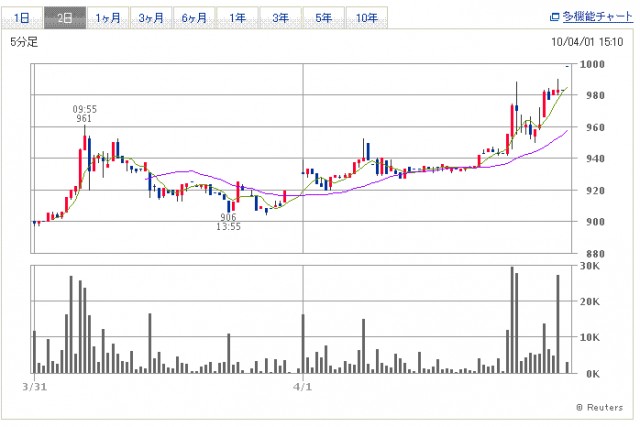The height and width of the screenshot is (427, 640).
Task: Open the 多機能チャート link
Action: [x=598, y=17]
